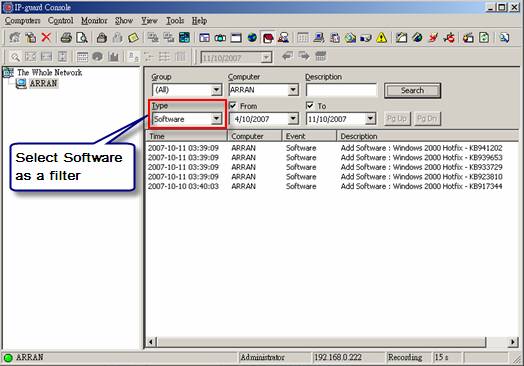524x366 pixels.
Task: Open the From date picker dropdown
Action: point(293,119)
